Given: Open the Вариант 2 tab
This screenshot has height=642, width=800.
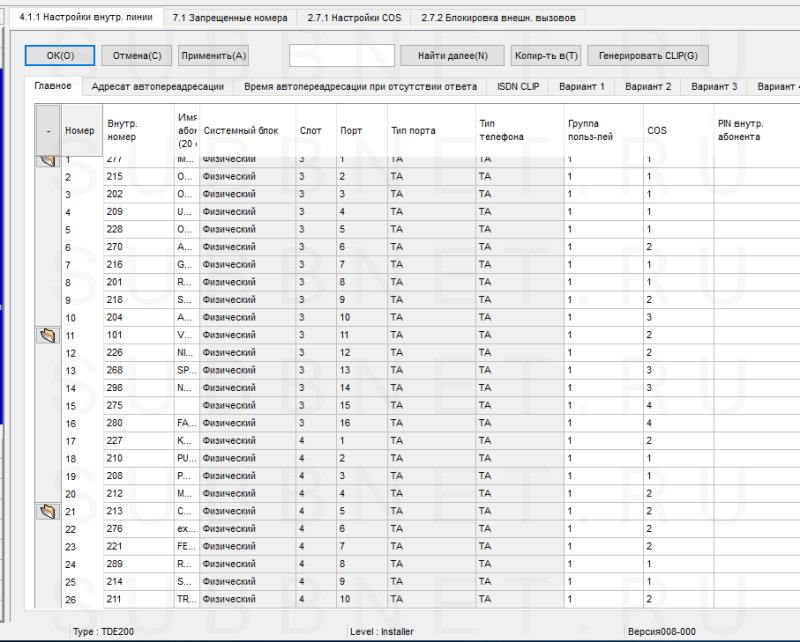Looking at the screenshot, I should pyautogui.click(x=648, y=87).
